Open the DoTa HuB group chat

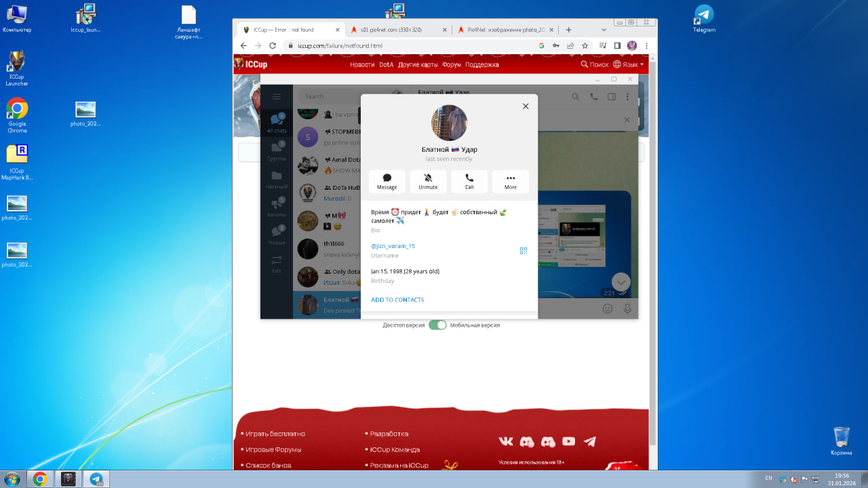(327, 193)
